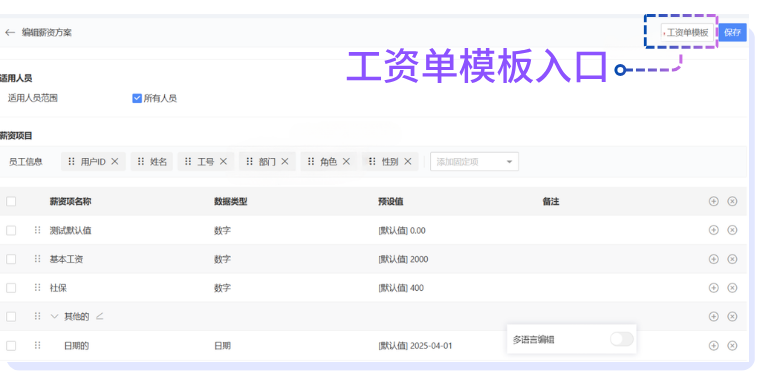Delete the 测试默认值 row
The width and height of the screenshot is (757, 372).
pyautogui.click(x=732, y=230)
